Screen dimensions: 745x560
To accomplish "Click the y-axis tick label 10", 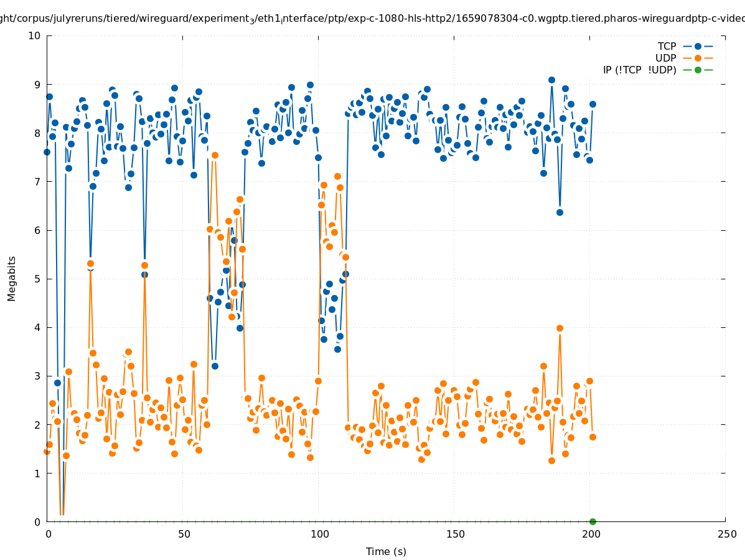I will pyautogui.click(x=34, y=35).
